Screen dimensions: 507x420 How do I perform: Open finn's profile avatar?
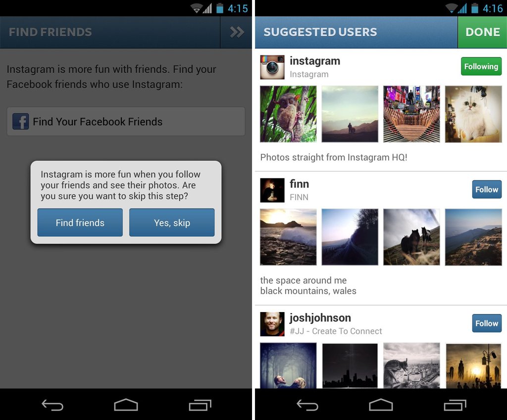click(x=272, y=190)
